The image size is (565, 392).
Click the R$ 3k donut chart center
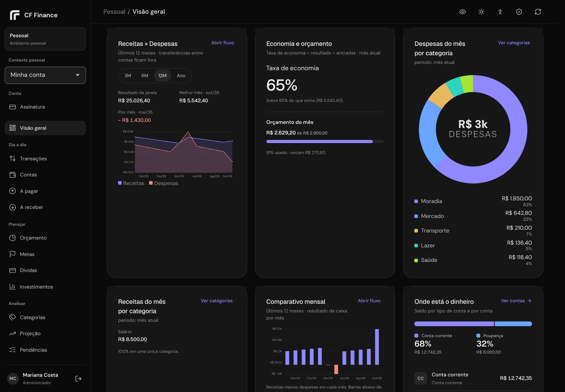[473, 129]
